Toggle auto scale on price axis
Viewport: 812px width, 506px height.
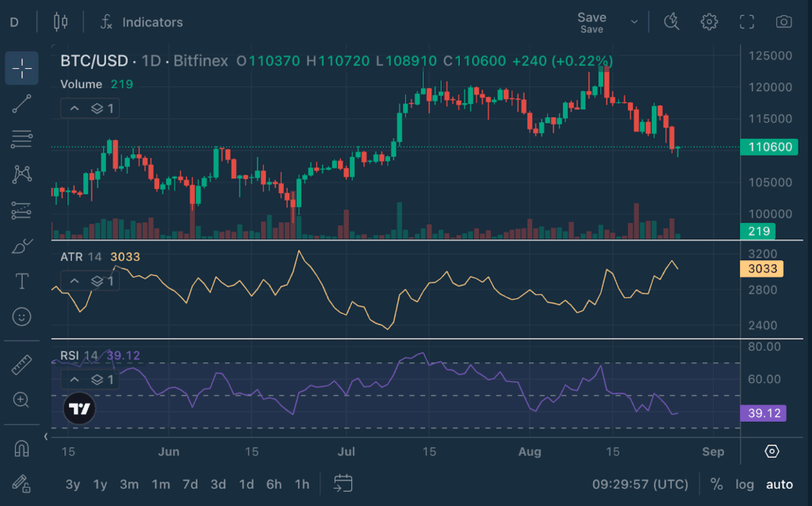point(779,484)
